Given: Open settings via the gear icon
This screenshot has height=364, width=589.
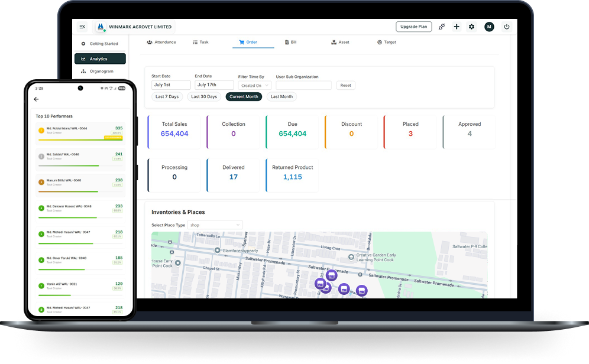Looking at the screenshot, I should pos(471,27).
